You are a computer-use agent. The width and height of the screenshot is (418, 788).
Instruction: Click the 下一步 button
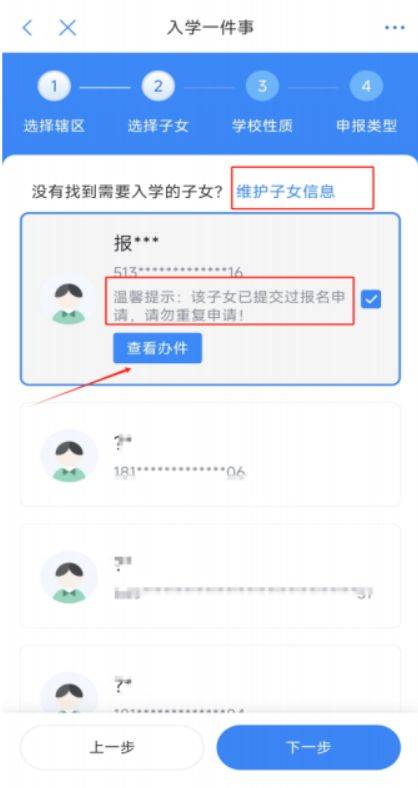click(308, 747)
